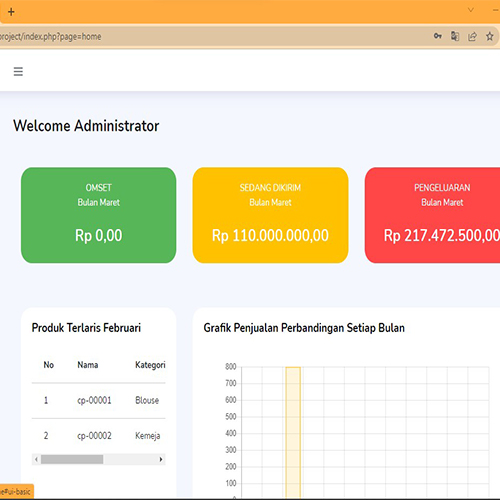
Task: Open the hamburger sidebar menu
Action: pyautogui.click(x=18, y=71)
